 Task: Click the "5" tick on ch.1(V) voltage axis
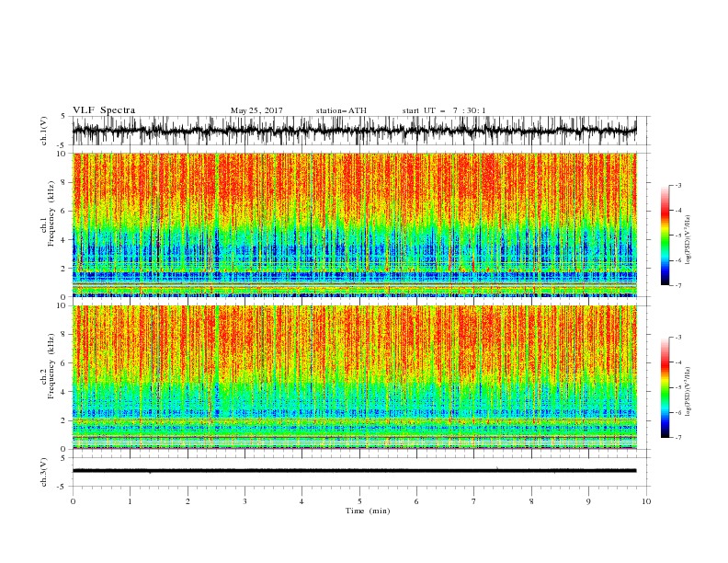[x=64, y=117]
